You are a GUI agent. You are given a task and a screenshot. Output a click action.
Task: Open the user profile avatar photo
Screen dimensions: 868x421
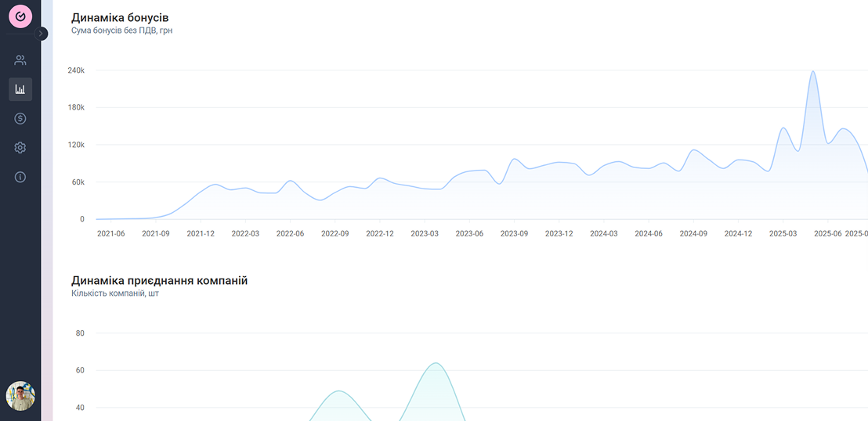pyautogui.click(x=20, y=396)
